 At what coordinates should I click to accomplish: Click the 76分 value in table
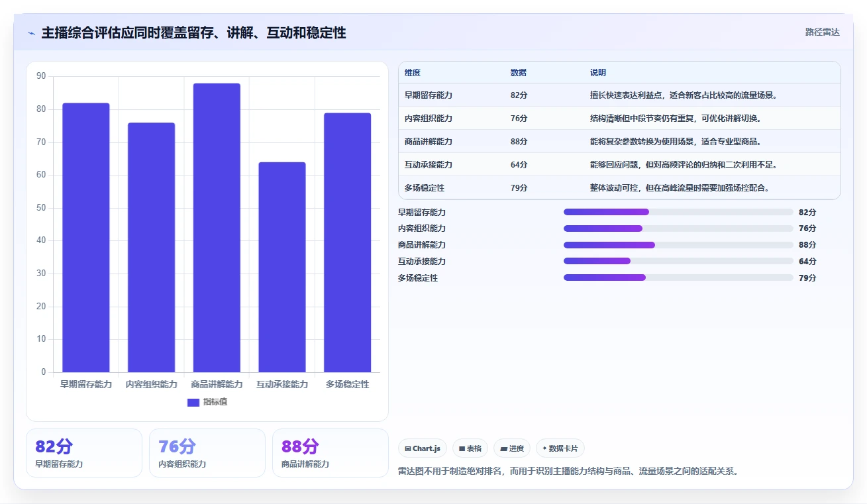[519, 119]
